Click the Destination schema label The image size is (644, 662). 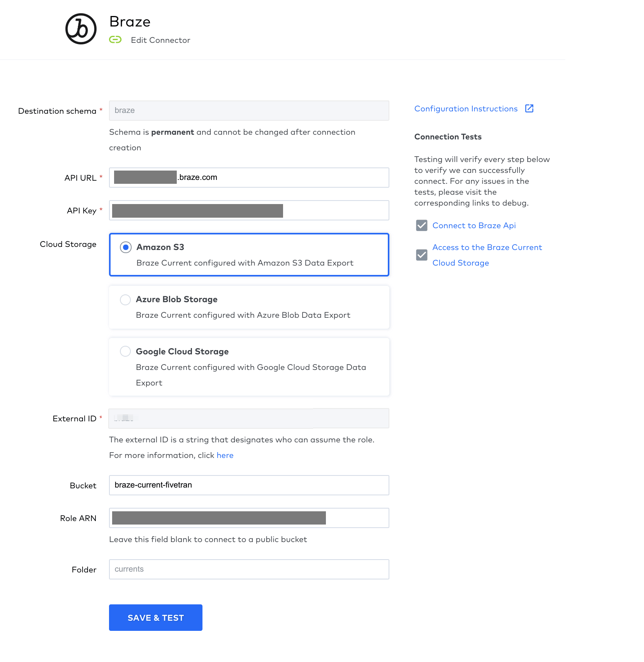click(x=57, y=111)
